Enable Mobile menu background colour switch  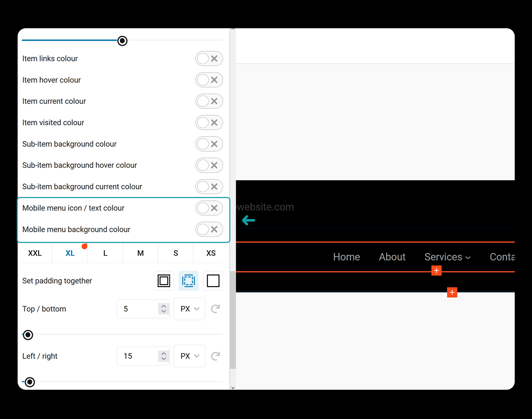209,229
